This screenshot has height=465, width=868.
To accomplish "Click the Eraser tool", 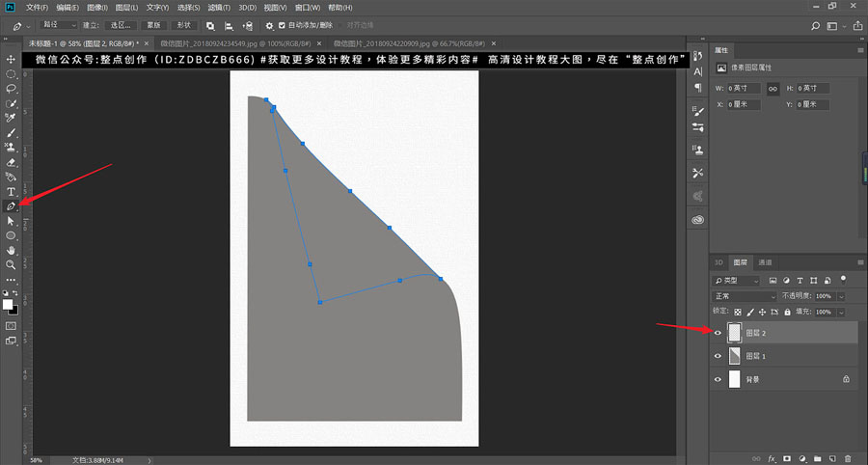I will click(12, 162).
